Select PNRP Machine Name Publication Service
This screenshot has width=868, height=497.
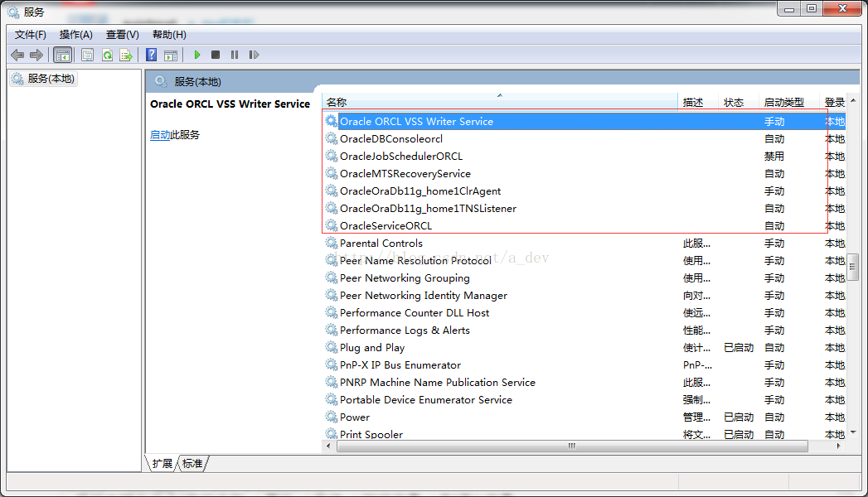pyautogui.click(x=584, y=383)
